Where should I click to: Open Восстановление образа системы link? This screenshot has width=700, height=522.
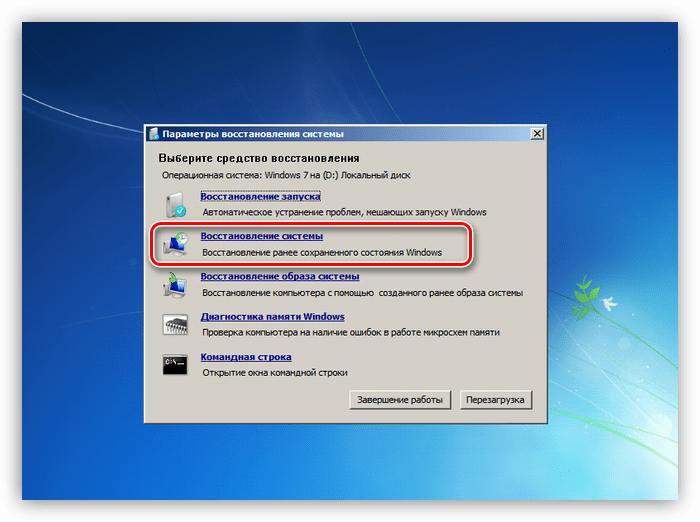click(x=280, y=276)
